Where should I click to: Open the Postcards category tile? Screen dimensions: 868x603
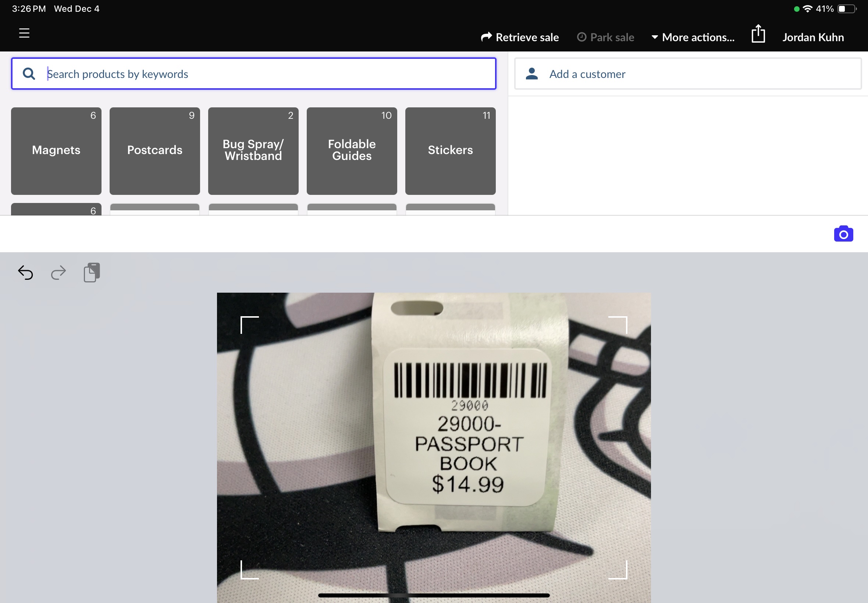click(155, 151)
